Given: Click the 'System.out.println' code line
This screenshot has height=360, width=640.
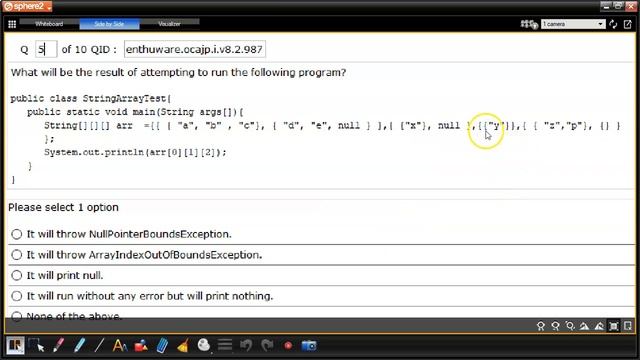Looking at the screenshot, I should (x=135, y=152).
